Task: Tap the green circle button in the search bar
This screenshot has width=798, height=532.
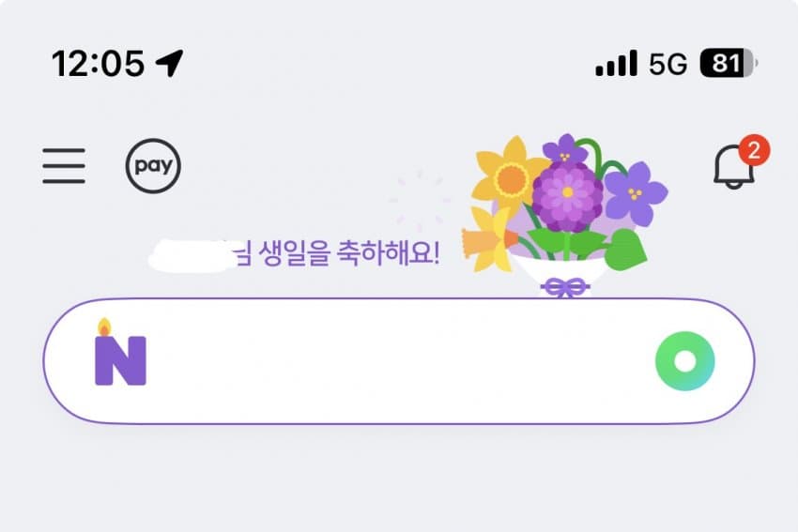Action: click(684, 361)
